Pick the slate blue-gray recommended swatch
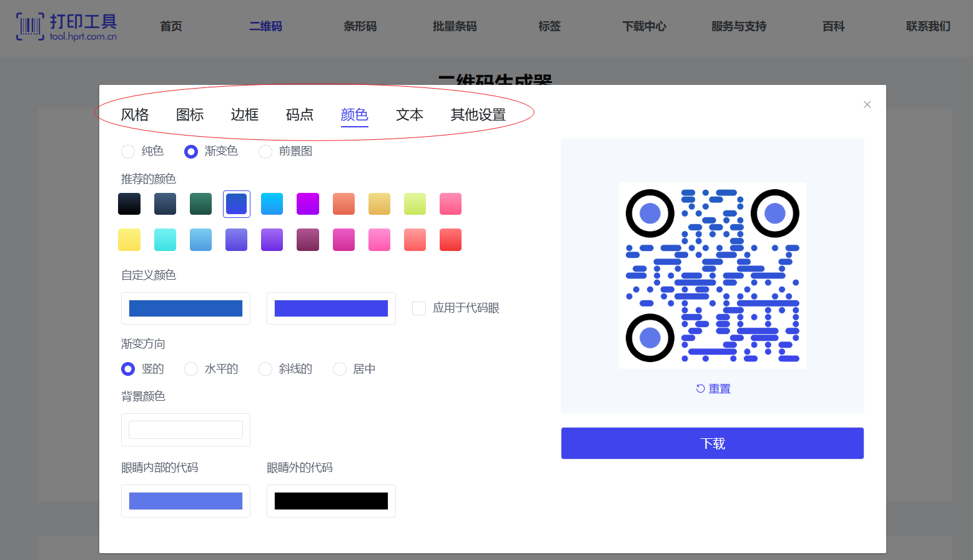The image size is (973, 560). point(165,204)
